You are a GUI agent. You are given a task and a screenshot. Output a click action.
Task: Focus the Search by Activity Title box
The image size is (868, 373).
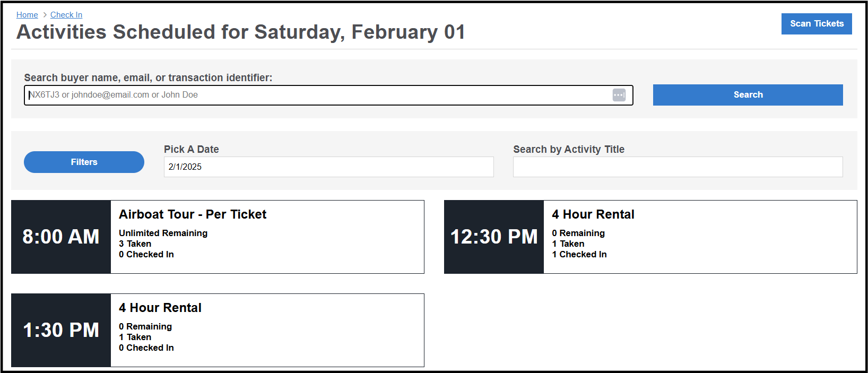(677, 167)
